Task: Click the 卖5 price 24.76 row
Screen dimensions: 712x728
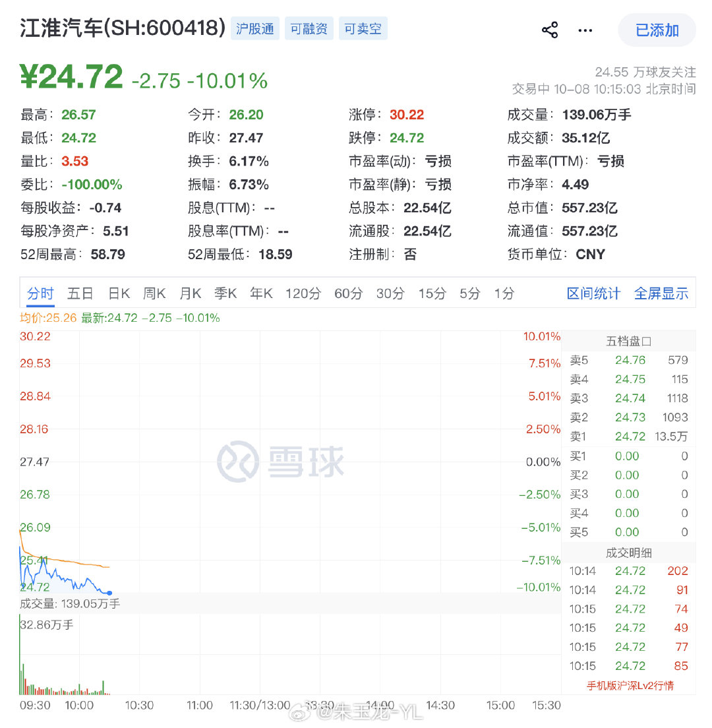Action: point(628,360)
